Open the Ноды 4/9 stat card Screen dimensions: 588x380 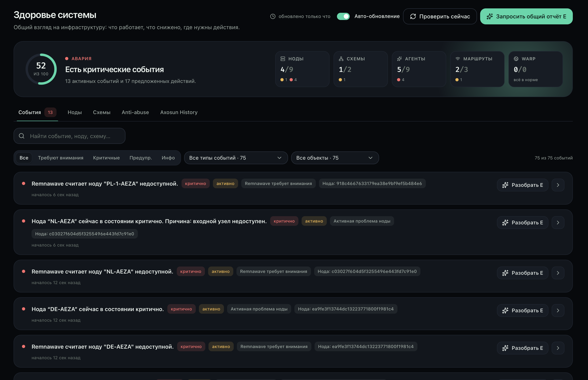point(302,69)
